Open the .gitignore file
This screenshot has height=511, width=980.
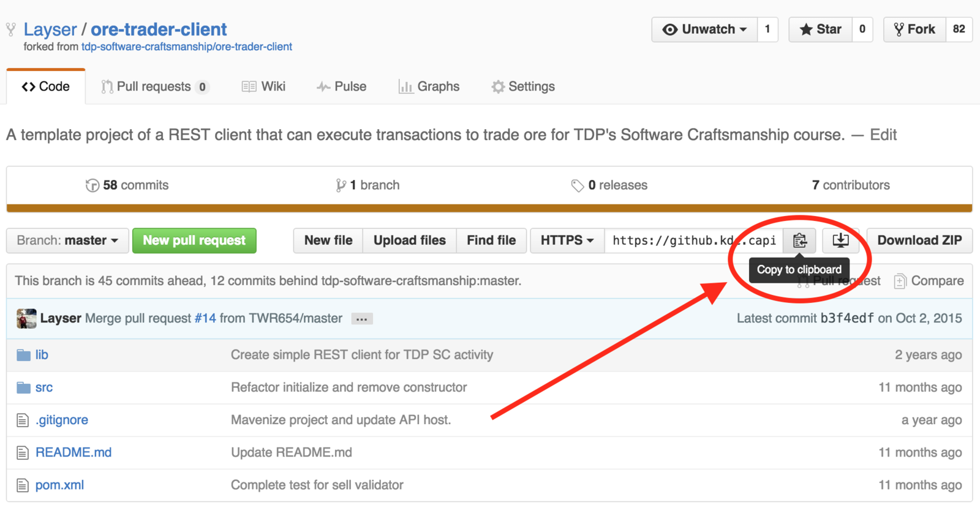(62, 420)
